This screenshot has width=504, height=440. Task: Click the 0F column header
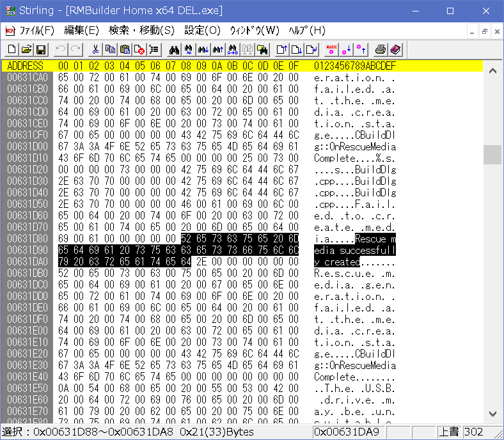pos(293,67)
